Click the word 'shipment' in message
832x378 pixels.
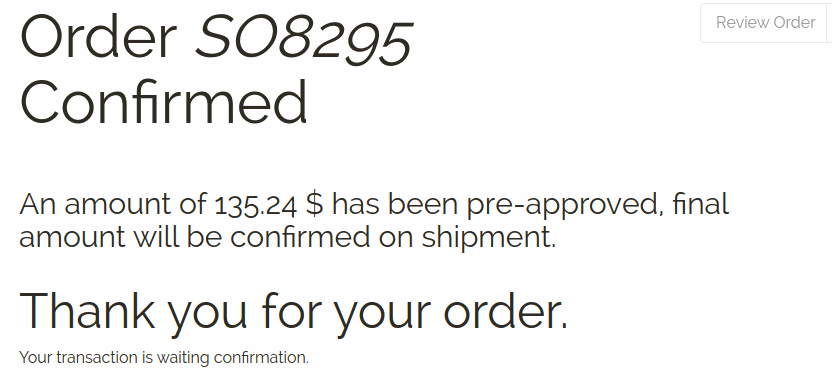tap(485, 238)
